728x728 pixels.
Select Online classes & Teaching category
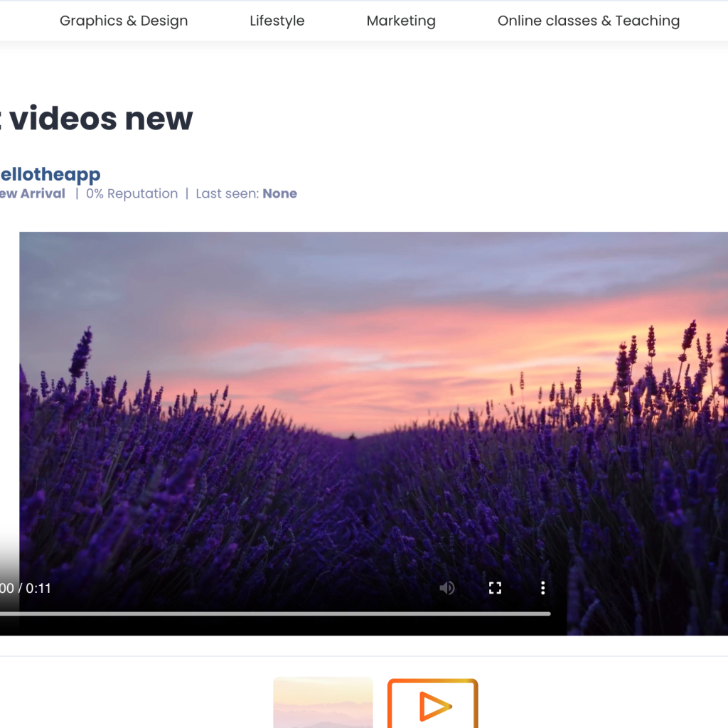pyautogui.click(x=589, y=21)
